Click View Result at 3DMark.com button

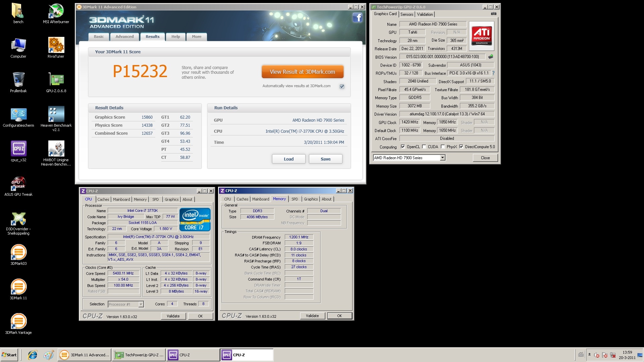pyautogui.click(x=302, y=72)
